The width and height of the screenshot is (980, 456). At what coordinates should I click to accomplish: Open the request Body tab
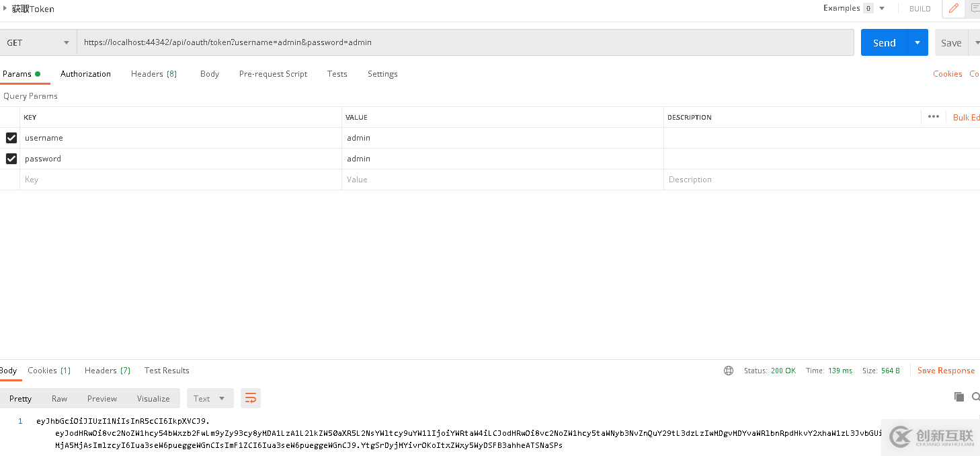210,74
